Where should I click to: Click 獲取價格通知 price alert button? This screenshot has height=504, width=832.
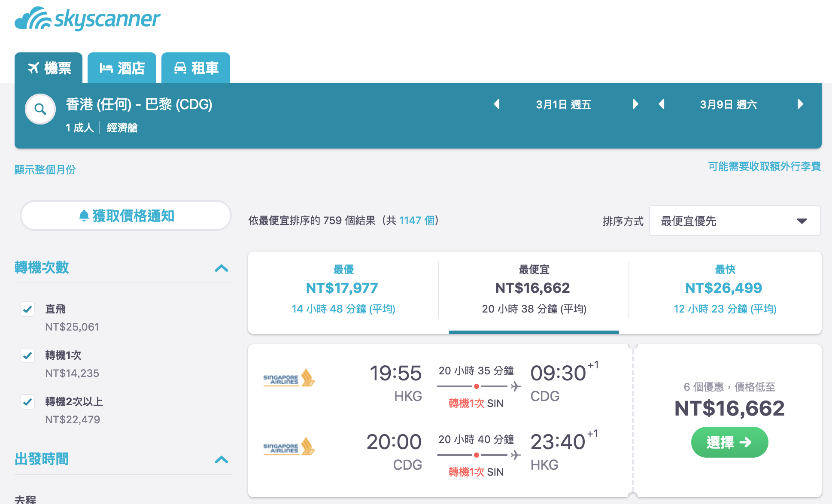[126, 216]
